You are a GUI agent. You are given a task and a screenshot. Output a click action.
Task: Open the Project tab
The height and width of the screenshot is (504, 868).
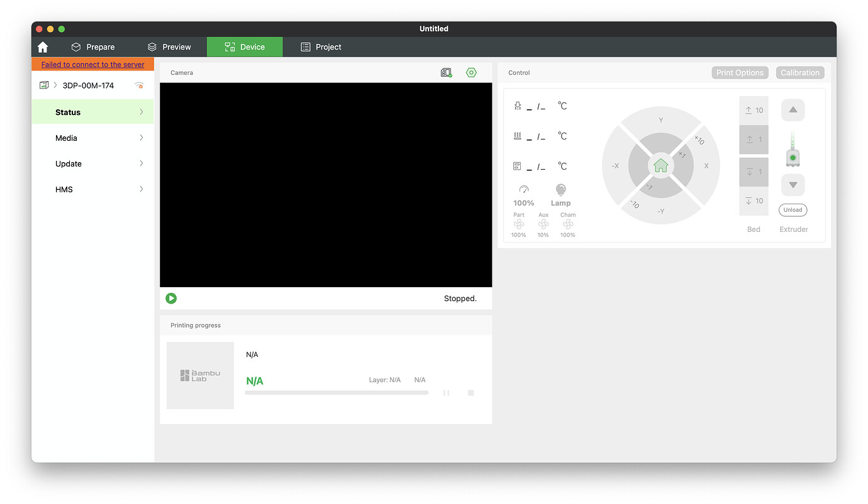(x=321, y=47)
